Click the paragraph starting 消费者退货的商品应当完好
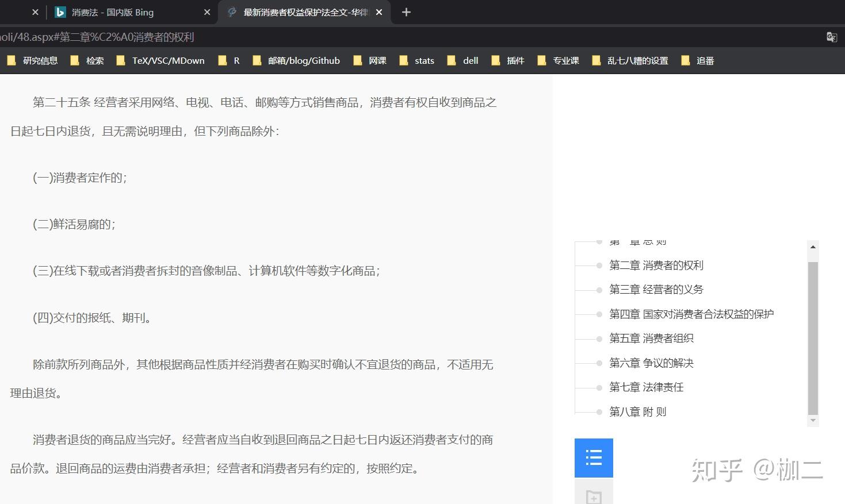The width and height of the screenshot is (845, 504). click(x=252, y=454)
